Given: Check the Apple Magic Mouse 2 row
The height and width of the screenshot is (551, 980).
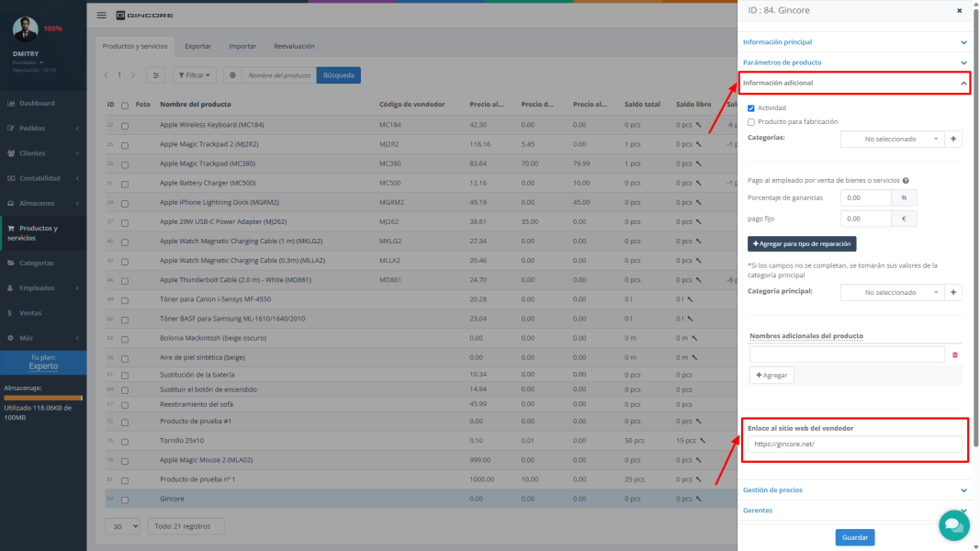Looking at the screenshot, I should 125,461.
